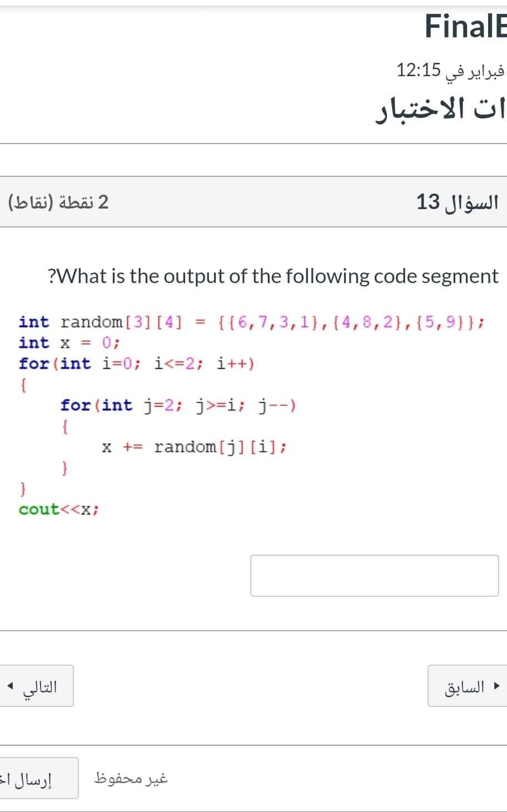Click the outer for loop line in the code

click(x=137, y=364)
